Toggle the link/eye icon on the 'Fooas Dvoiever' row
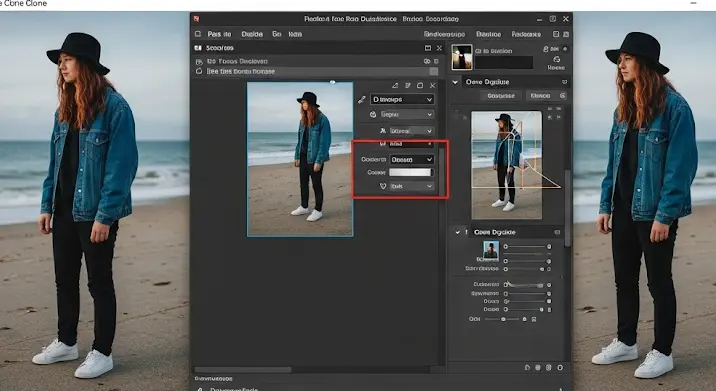 coord(427,61)
